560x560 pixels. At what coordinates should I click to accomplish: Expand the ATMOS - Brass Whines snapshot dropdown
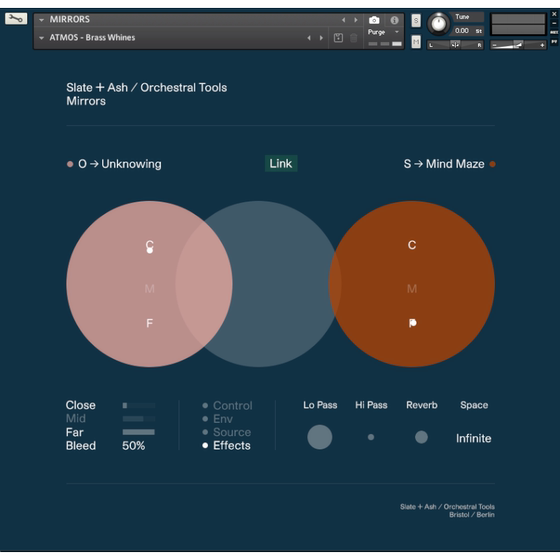coord(41,38)
